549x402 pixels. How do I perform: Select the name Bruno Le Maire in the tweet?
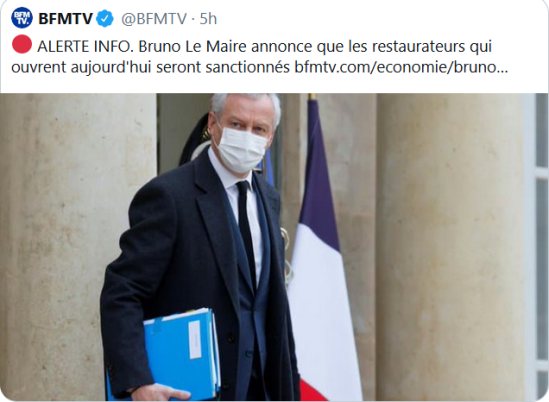(x=193, y=47)
